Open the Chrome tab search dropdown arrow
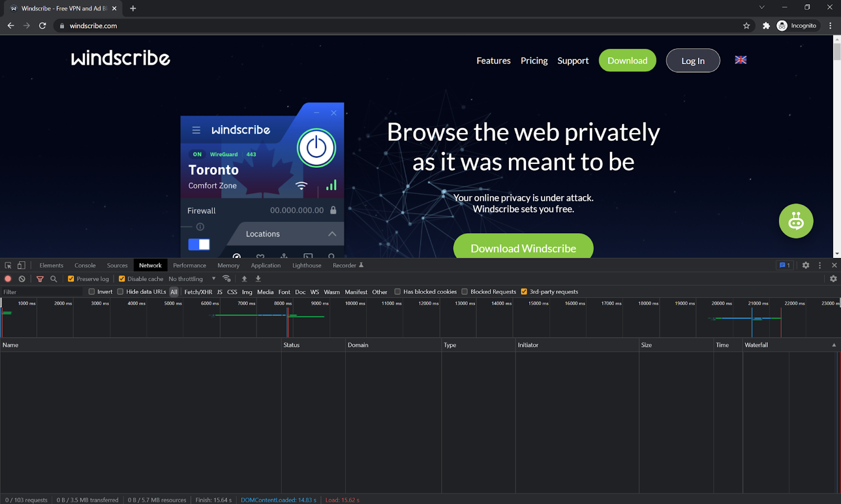This screenshot has height=504, width=841. click(762, 7)
